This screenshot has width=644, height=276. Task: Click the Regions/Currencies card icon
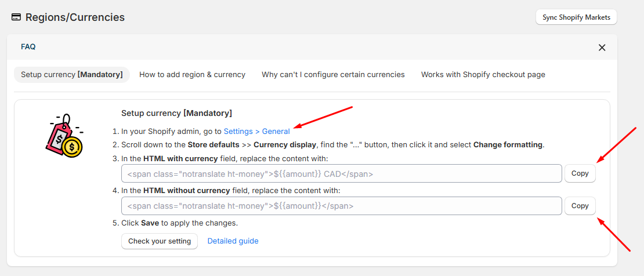coord(16,17)
